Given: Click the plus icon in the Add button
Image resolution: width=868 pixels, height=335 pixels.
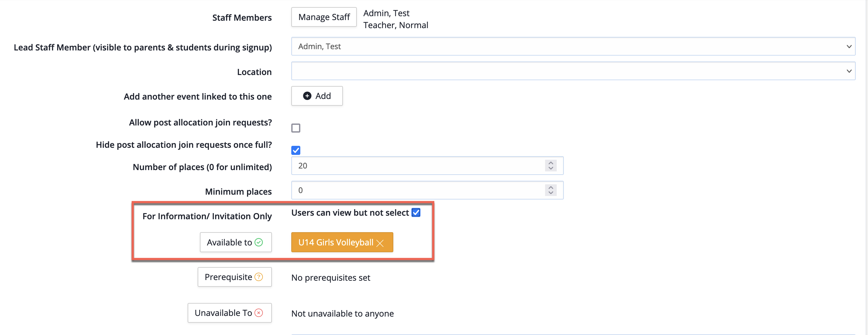Looking at the screenshot, I should point(307,96).
